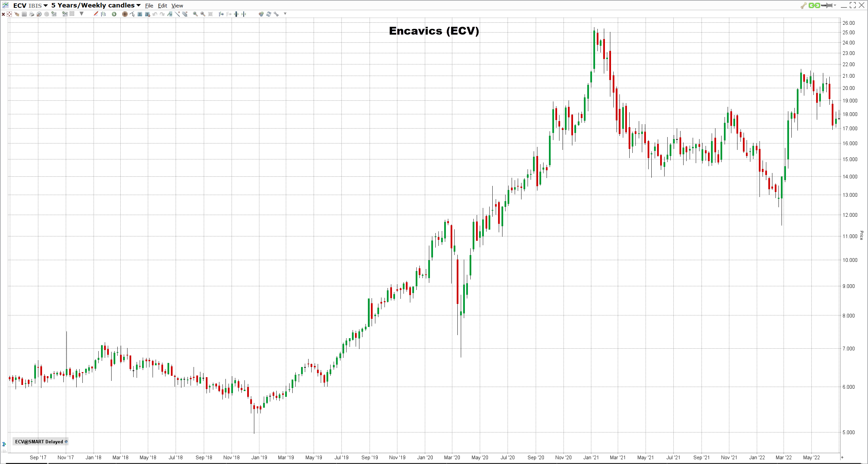868x464 pixels.
Task: Click the green stacked bars toolbar icon
Action: coord(170,14)
